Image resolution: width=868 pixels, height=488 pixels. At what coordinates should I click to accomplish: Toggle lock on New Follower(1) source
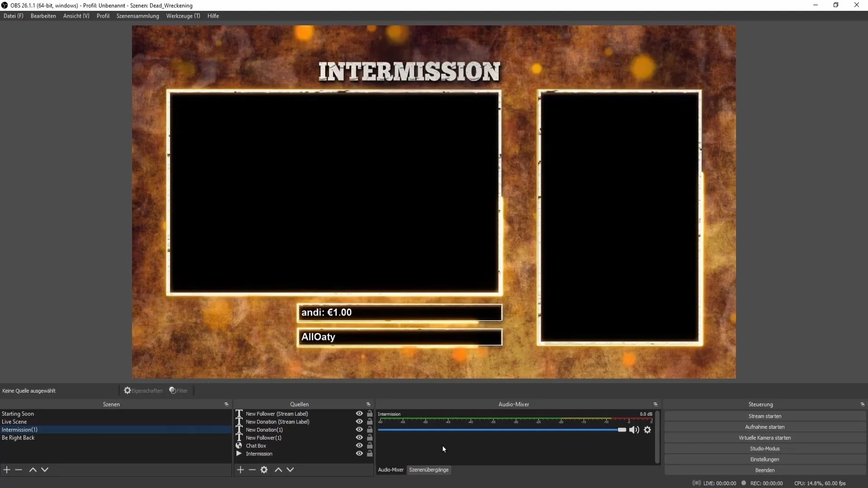point(370,438)
